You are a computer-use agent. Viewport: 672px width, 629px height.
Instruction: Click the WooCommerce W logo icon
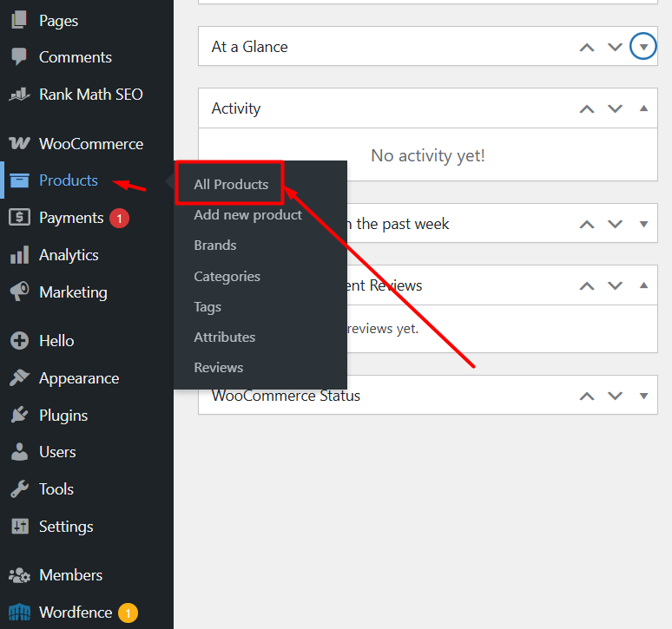tap(19, 143)
